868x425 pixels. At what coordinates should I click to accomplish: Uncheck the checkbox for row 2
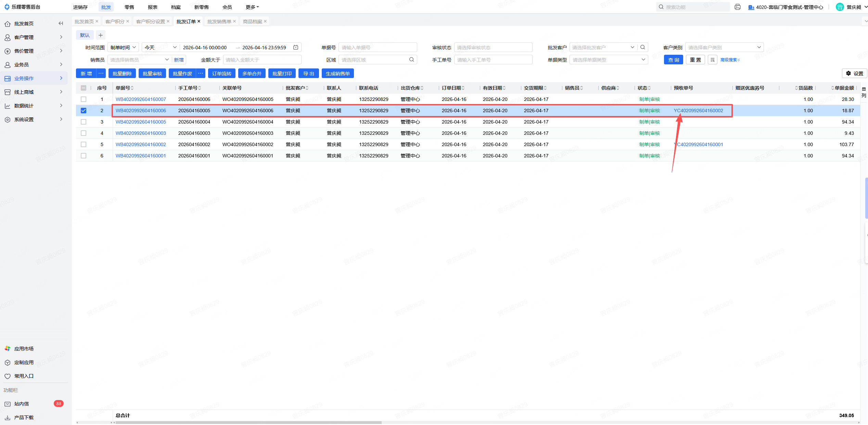[84, 111]
